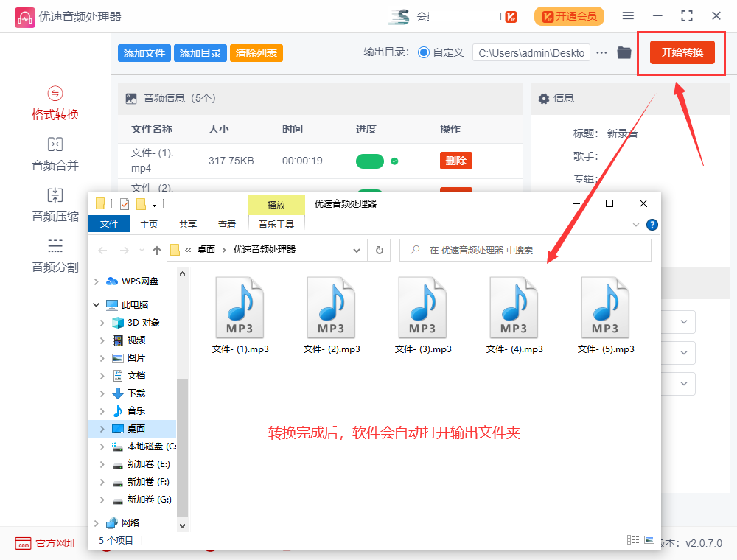Expand the 此电脑 tree node
737x560 pixels.
(x=97, y=304)
